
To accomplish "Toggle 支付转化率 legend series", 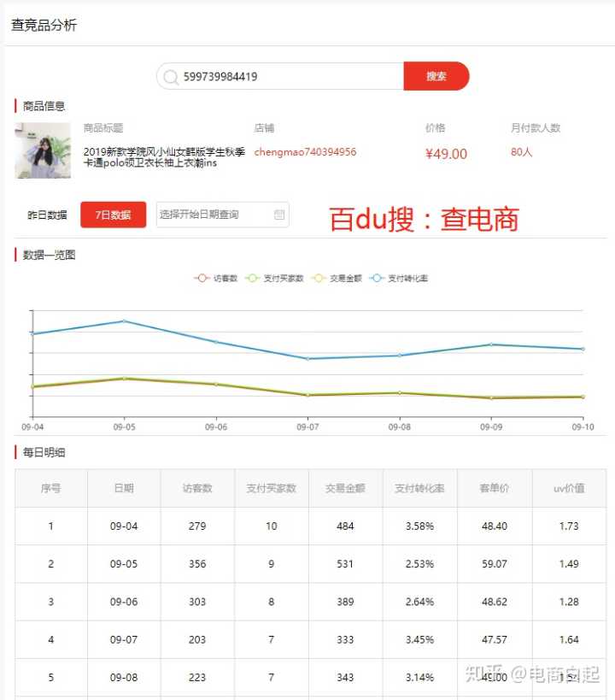I will point(399,278).
